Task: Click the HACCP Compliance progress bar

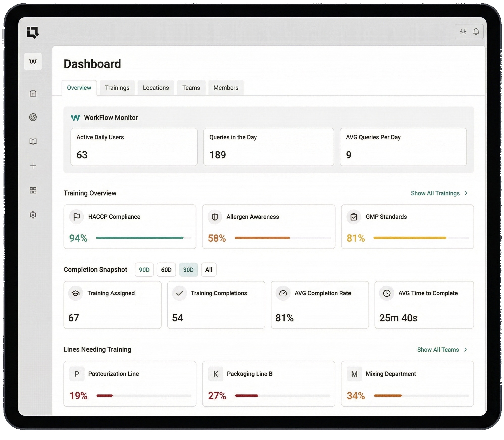Action: click(x=143, y=238)
